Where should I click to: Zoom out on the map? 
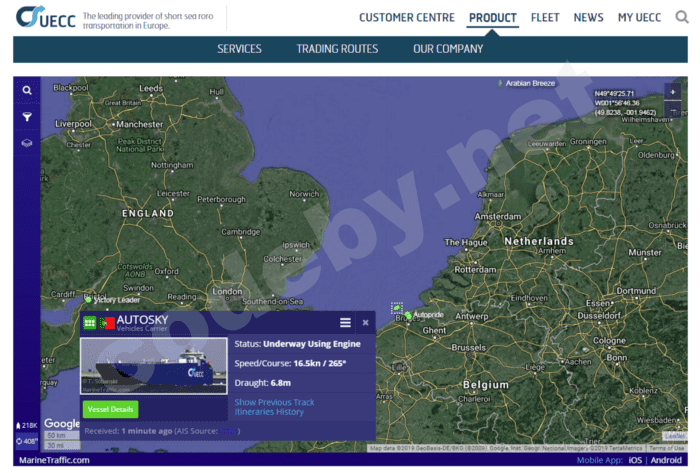click(673, 110)
